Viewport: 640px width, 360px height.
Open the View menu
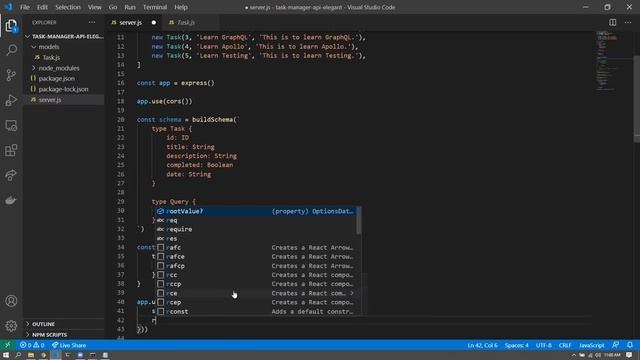tap(94, 7)
